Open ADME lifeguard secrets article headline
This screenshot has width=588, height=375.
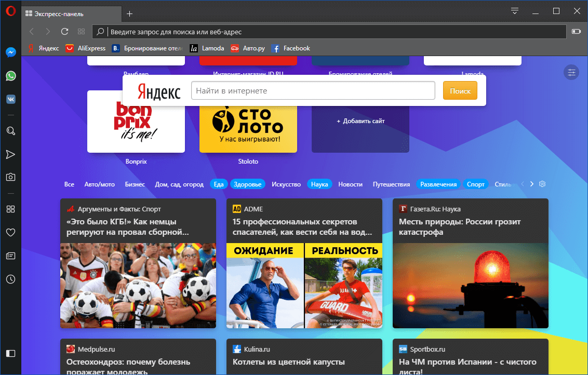pyautogui.click(x=302, y=227)
